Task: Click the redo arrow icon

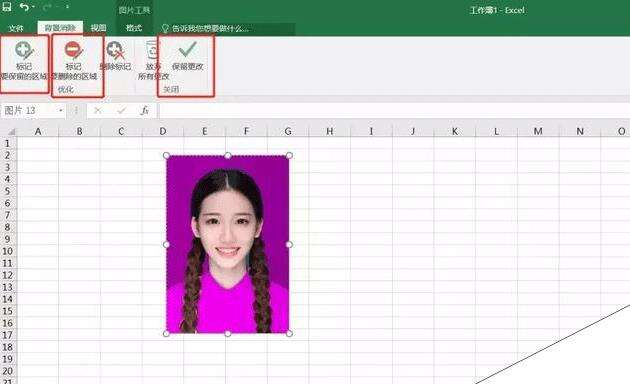Action: coord(47,7)
